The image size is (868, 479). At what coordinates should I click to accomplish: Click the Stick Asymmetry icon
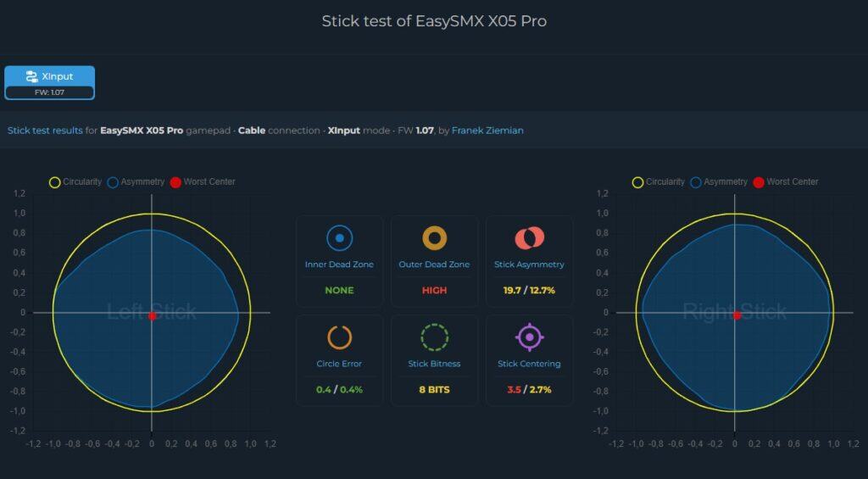[x=529, y=238]
